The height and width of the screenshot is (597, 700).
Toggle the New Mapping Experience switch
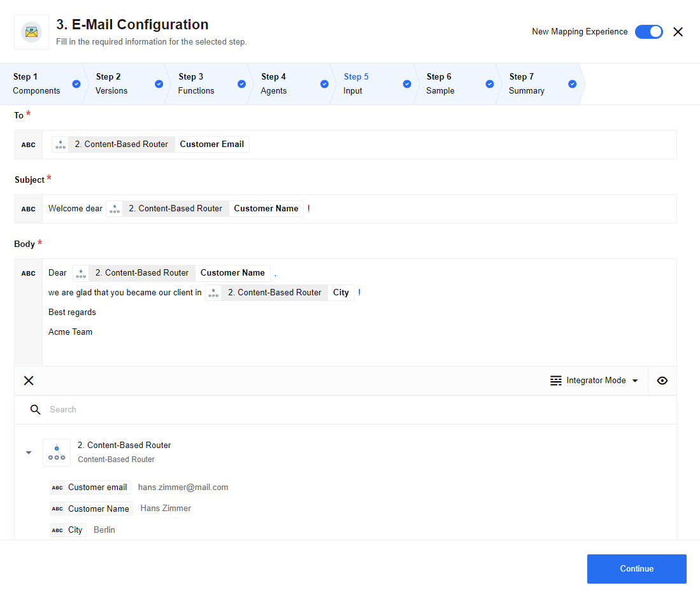(x=648, y=32)
